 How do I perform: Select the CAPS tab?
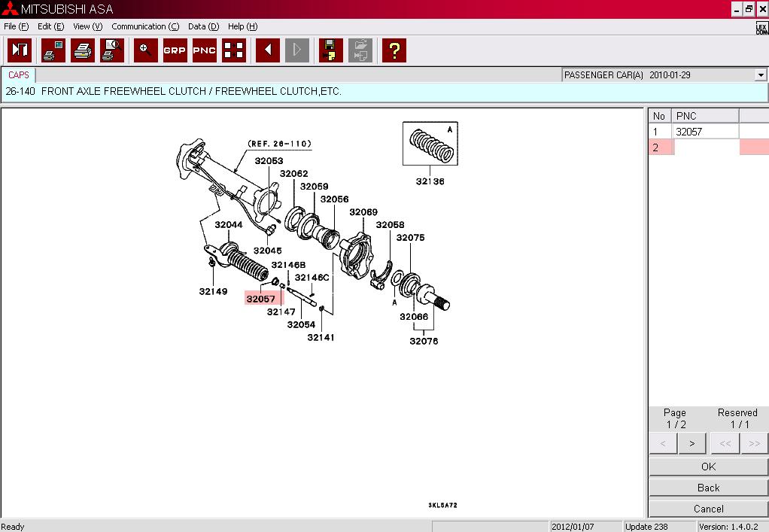(x=19, y=75)
